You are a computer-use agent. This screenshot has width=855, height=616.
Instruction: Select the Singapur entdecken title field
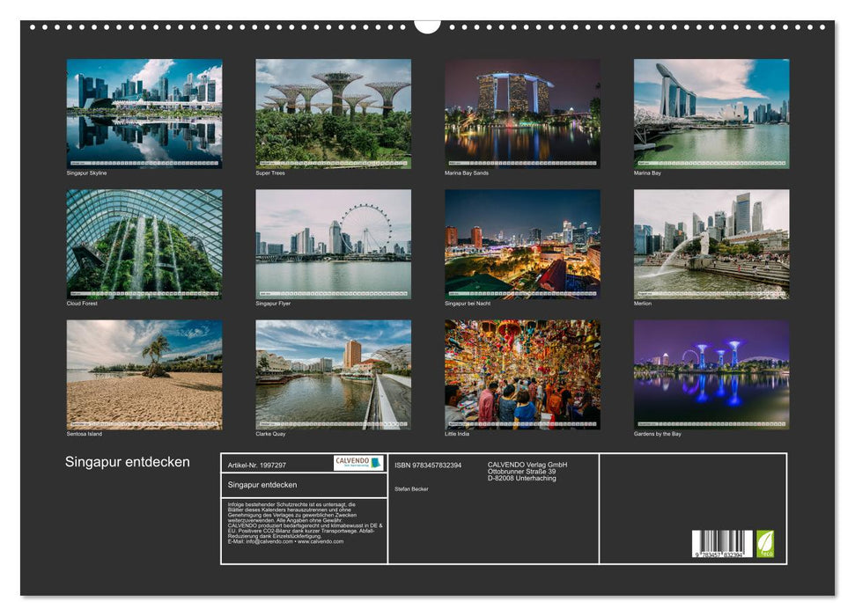pyautogui.click(x=264, y=487)
